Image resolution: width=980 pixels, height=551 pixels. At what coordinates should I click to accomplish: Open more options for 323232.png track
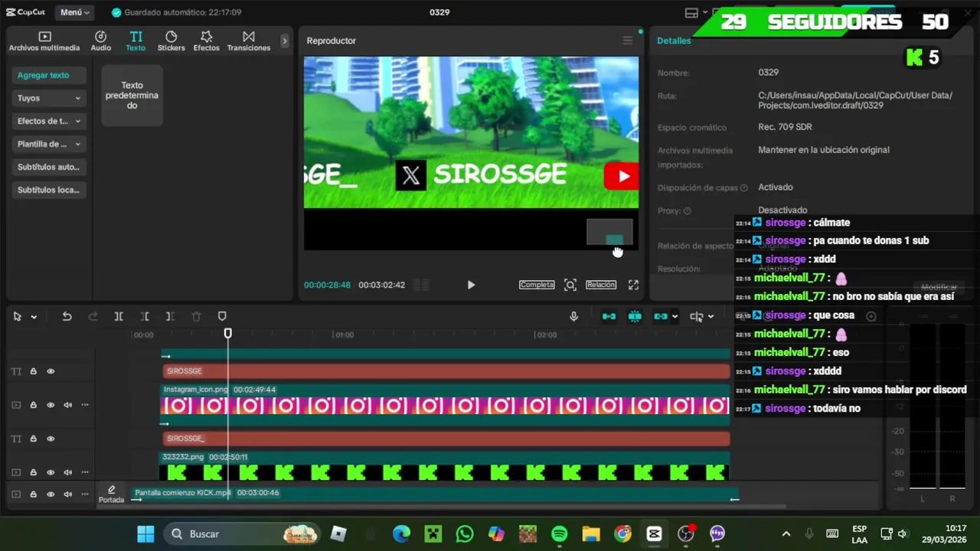pos(85,472)
